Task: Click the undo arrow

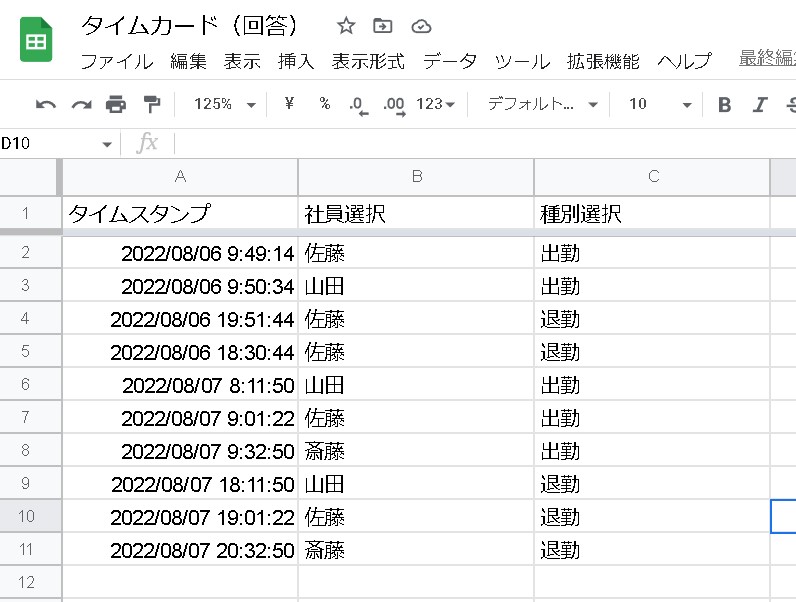Action: click(46, 105)
